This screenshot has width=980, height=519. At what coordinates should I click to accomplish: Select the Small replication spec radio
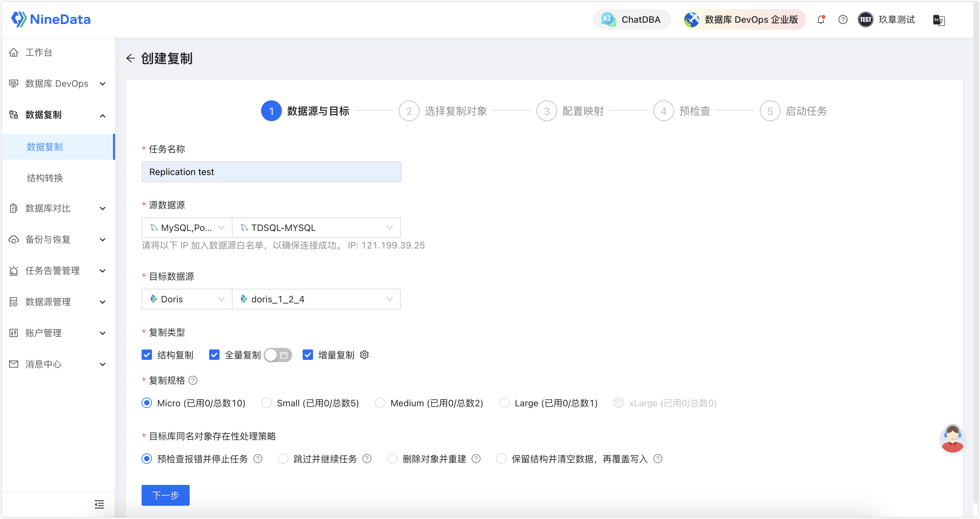point(266,403)
